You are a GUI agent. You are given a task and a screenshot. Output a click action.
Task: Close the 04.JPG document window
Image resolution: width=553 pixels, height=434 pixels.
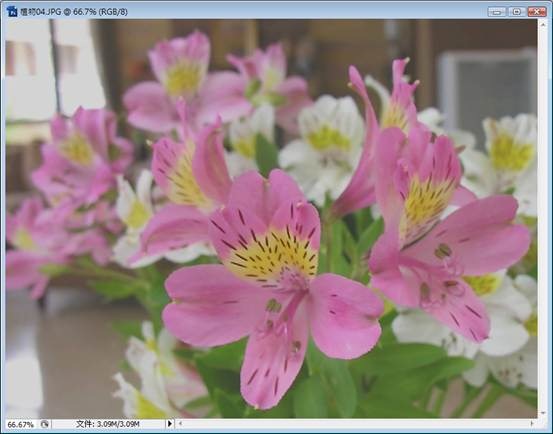pyautogui.click(x=537, y=12)
